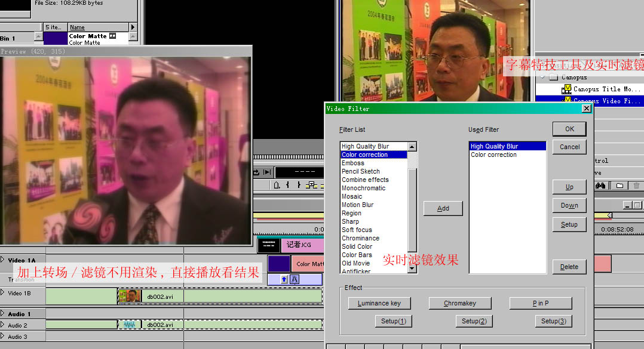The image size is (644, 349).
Task: Select Combine effects filter
Action: (x=374, y=180)
